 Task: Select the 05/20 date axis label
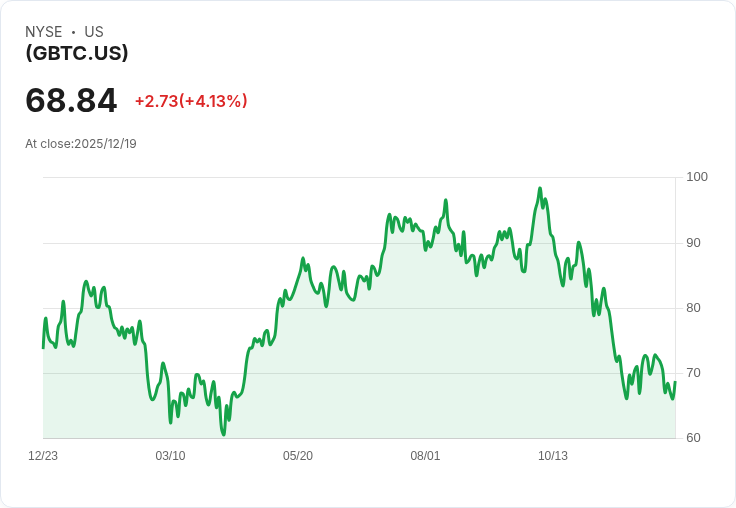point(298,456)
